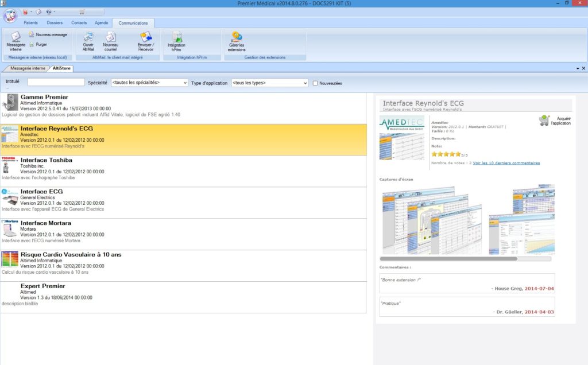This screenshot has width=588, height=365.
Task: Select the Expert Premier entry title
Action: click(x=42, y=286)
